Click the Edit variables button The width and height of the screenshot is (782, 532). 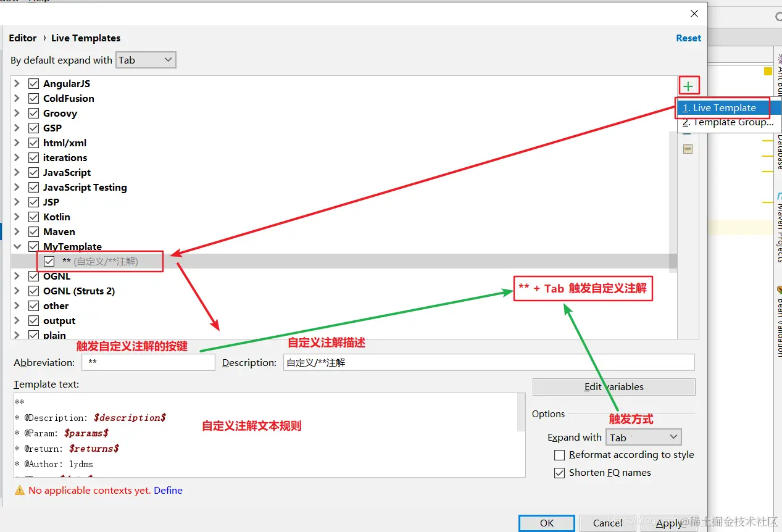coord(614,386)
